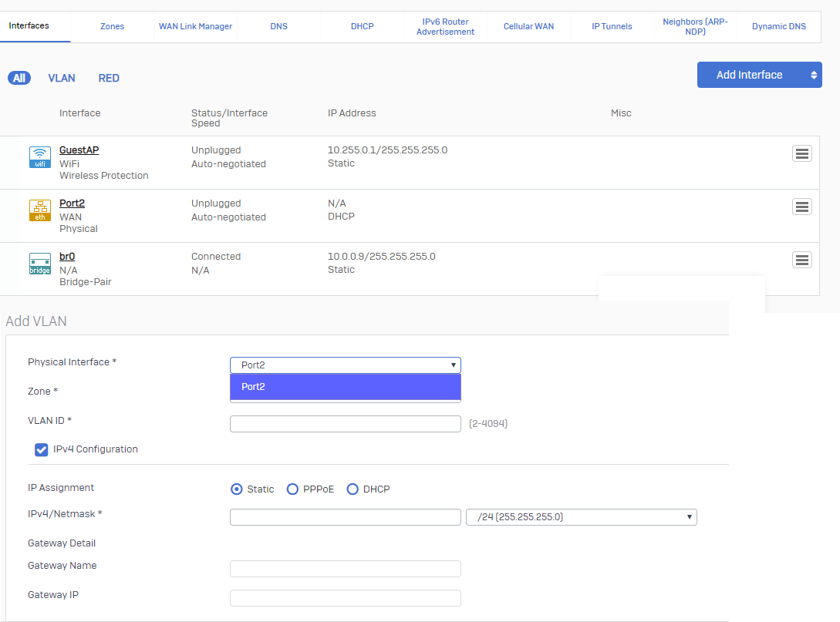Image resolution: width=840 pixels, height=622 pixels.
Task: Switch to the Zones tab
Action: tap(112, 26)
